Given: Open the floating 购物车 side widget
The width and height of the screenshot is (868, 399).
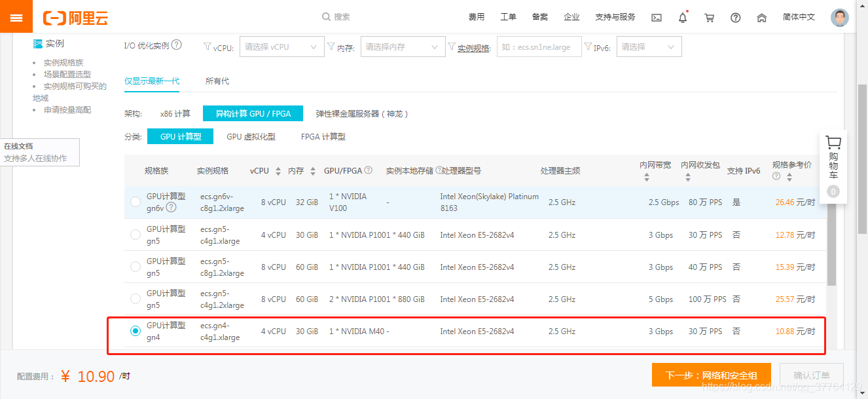Looking at the screenshot, I should (833, 166).
